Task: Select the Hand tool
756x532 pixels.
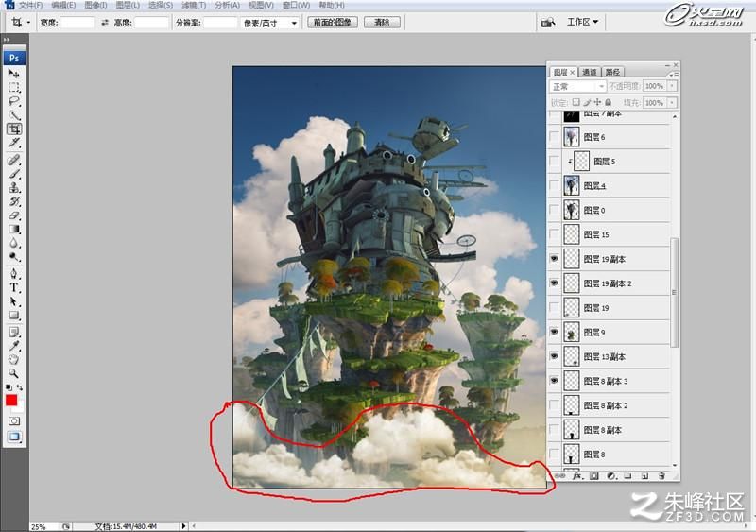Action: (x=13, y=359)
